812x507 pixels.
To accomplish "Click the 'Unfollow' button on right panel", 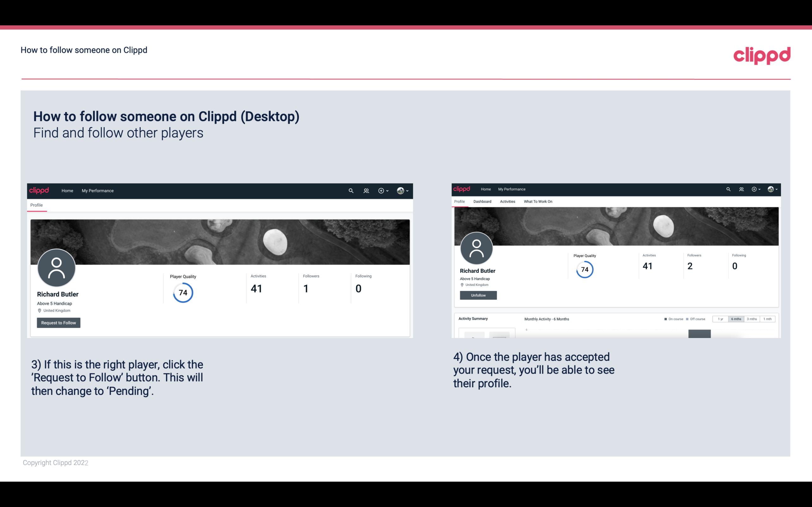I will click(477, 295).
